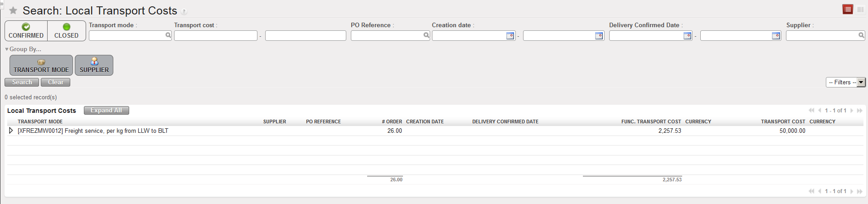This screenshot has width=868, height=204.
Task: Sort by SUPPLIER column header
Action: pos(275,121)
